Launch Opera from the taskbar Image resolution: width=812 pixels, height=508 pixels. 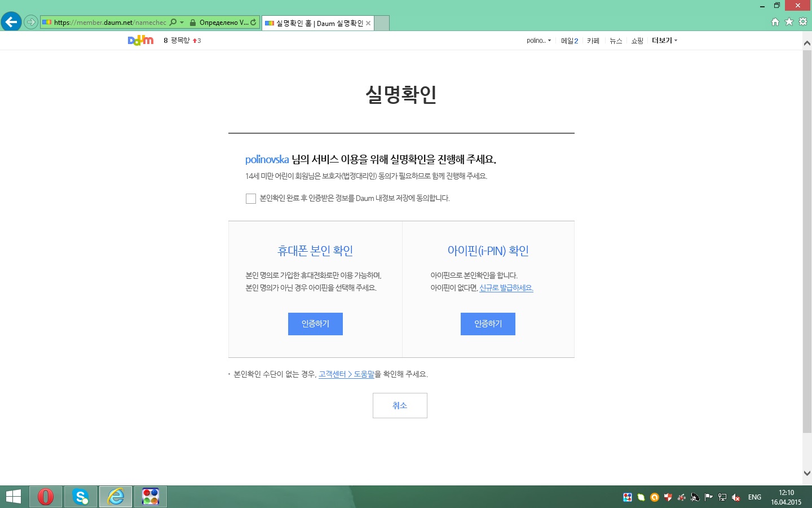point(46,497)
